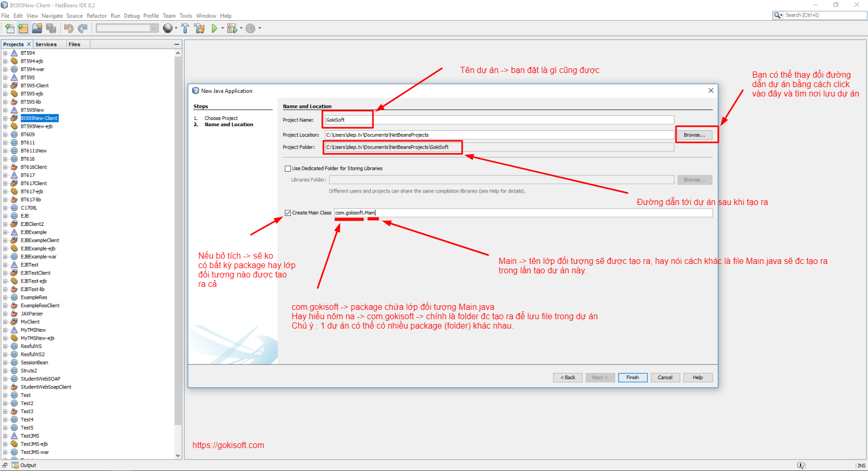Click the New Project toolbar icon
868x471 pixels.
(x=23, y=28)
